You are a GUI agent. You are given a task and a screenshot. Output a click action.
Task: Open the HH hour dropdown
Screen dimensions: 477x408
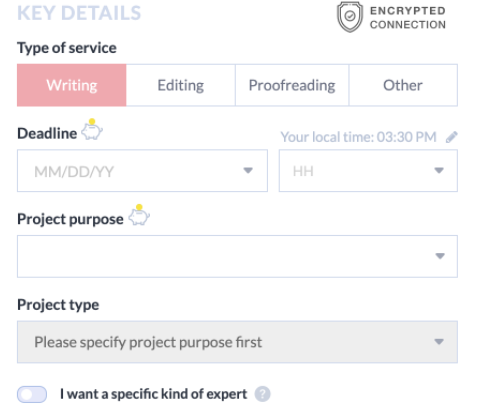[x=368, y=171]
